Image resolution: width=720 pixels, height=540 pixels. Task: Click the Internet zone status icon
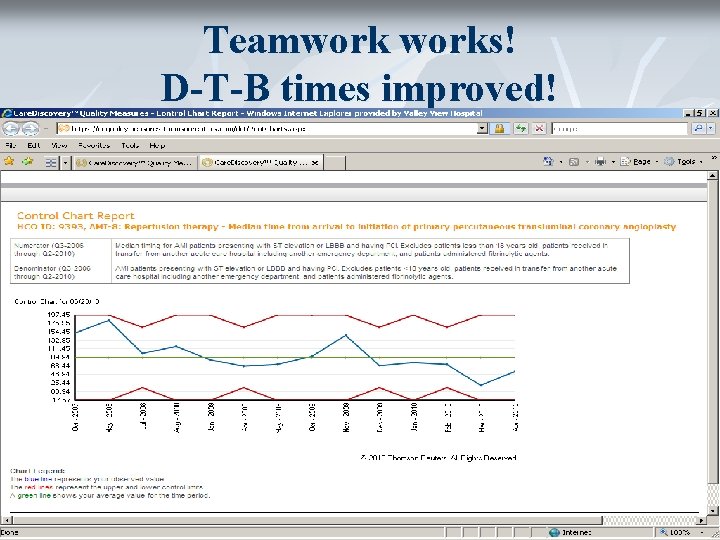(555, 533)
